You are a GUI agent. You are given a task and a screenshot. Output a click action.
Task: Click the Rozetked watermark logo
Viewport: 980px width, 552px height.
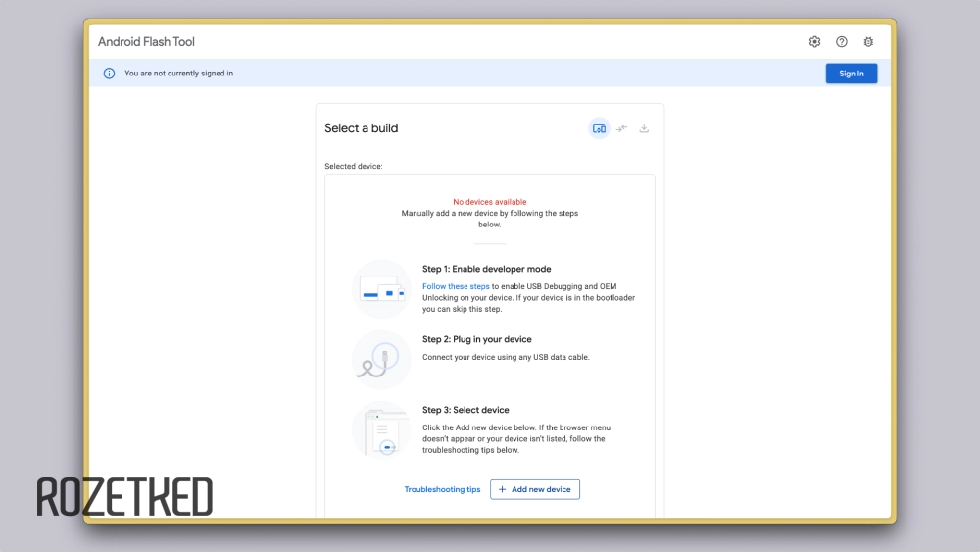(x=124, y=497)
